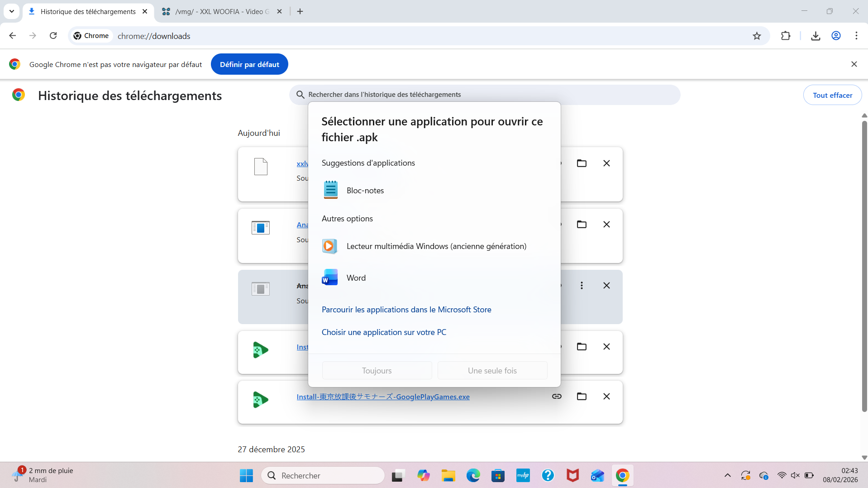Select the Historique des téléchargements tab
The height and width of the screenshot is (488, 868).
point(88,11)
